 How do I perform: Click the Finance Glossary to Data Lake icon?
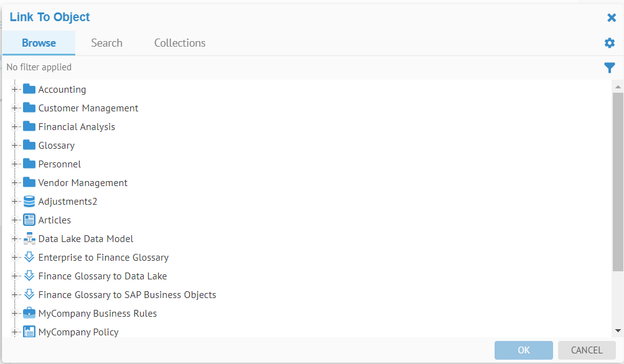pyautogui.click(x=29, y=276)
